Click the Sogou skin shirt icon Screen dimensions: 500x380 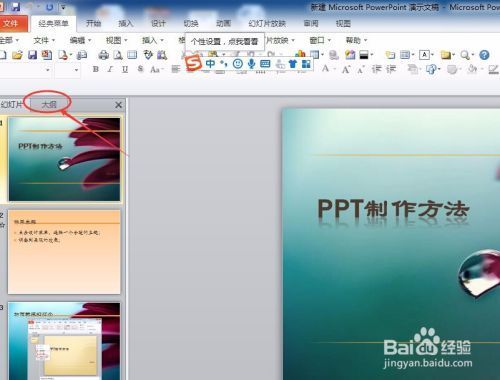pos(293,64)
